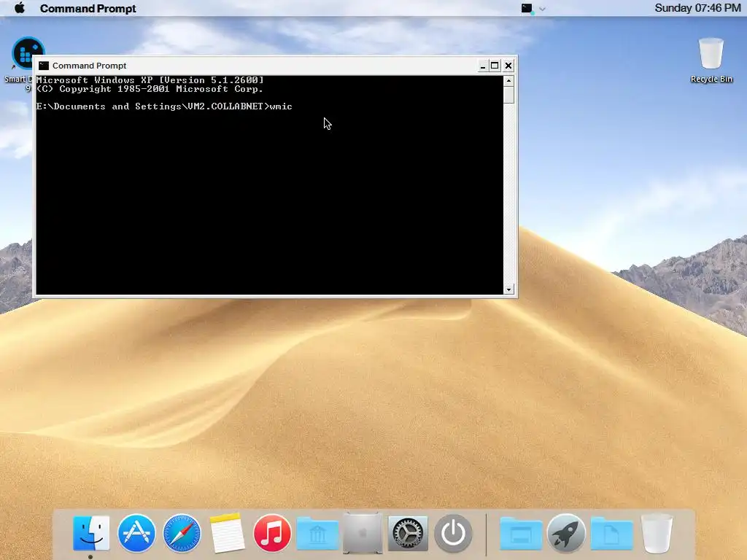Open the grey Mac Pro computer icon
The width and height of the screenshot is (747, 560).
coord(363,533)
